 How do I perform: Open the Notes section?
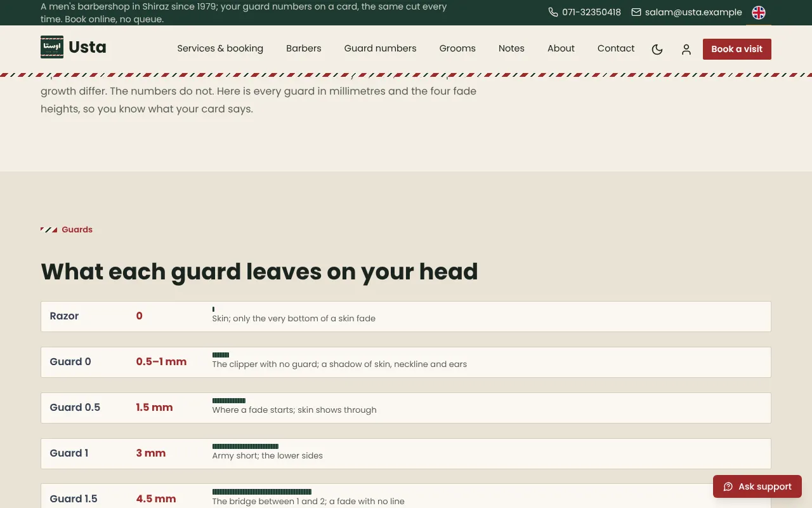[511, 48]
